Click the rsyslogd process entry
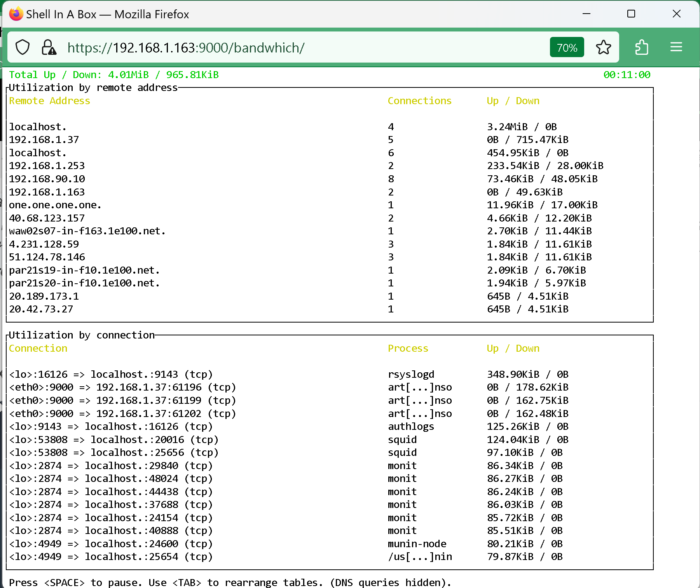Viewport: 700px width, 588px height. point(411,374)
